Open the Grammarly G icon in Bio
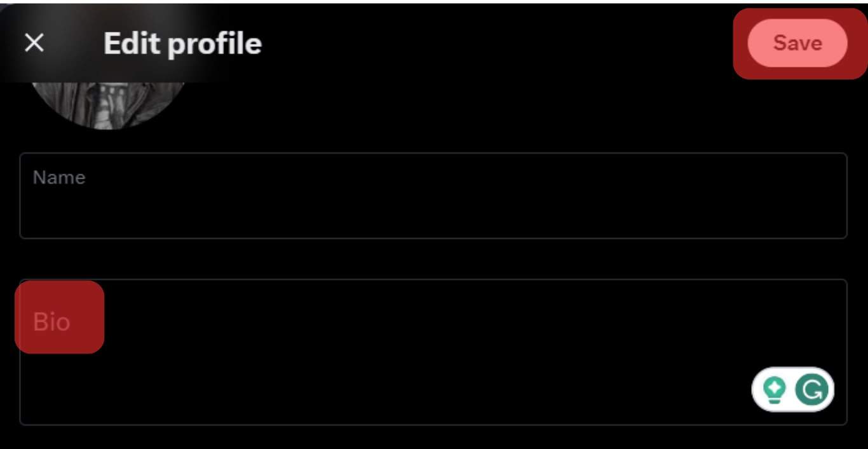868x449 pixels. (x=811, y=389)
